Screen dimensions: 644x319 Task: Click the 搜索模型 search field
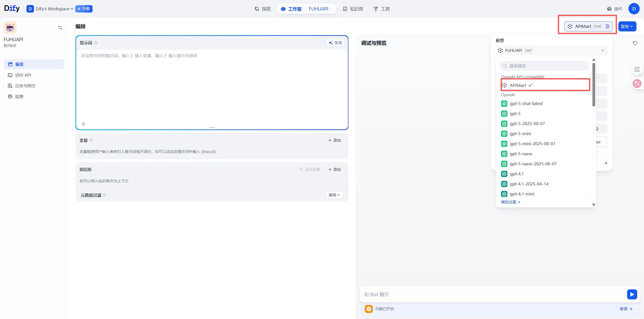tap(544, 66)
